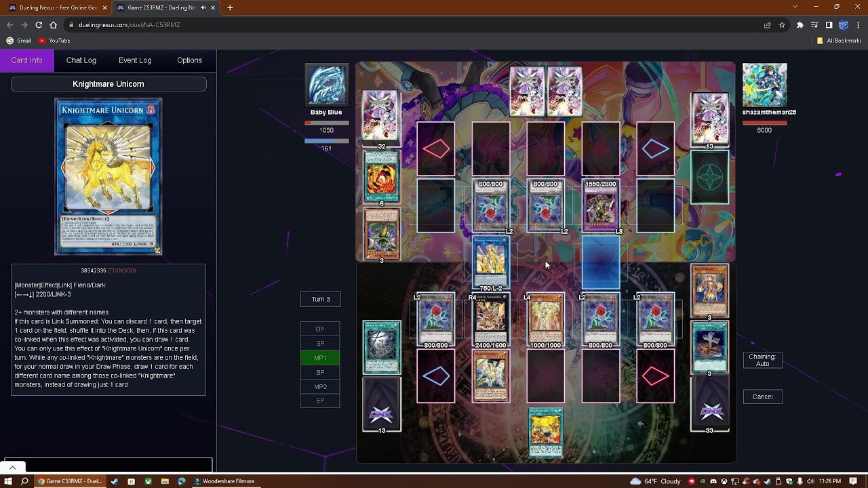Open Steam from the taskbar
Image resolution: width=868 pixels, height=488 pixels.
click(114, 481)
